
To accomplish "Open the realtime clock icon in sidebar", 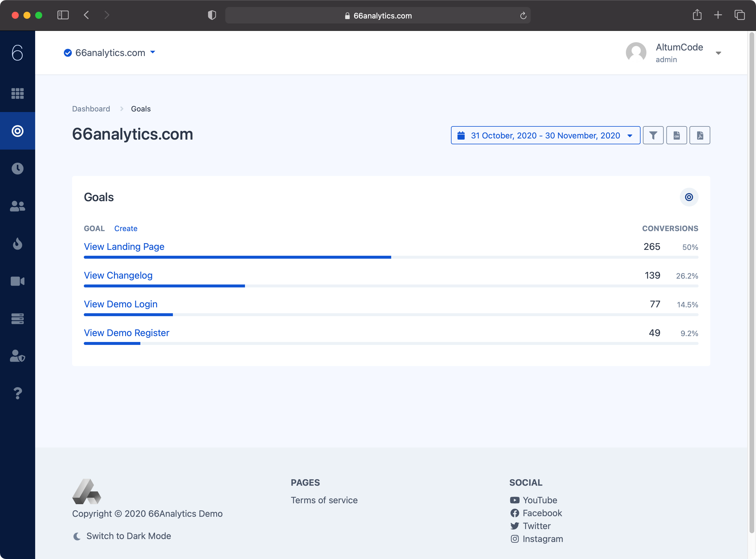I will [17, 168].
